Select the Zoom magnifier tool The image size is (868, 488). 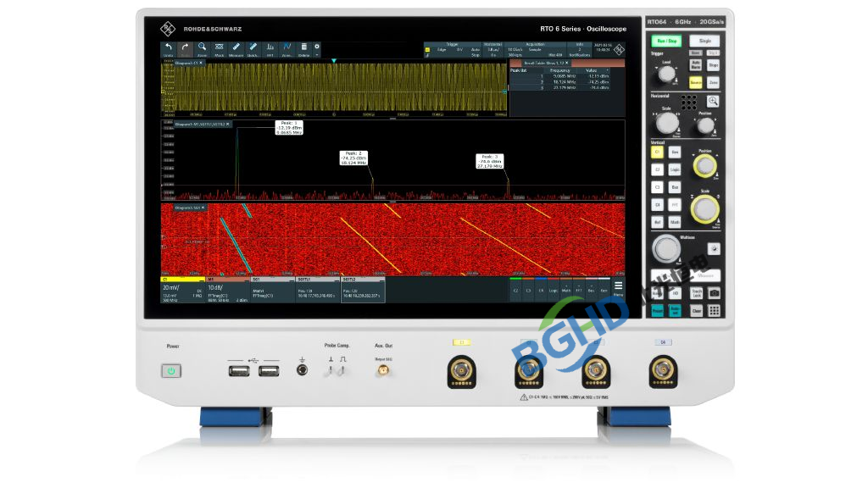(x=203, y=49)
